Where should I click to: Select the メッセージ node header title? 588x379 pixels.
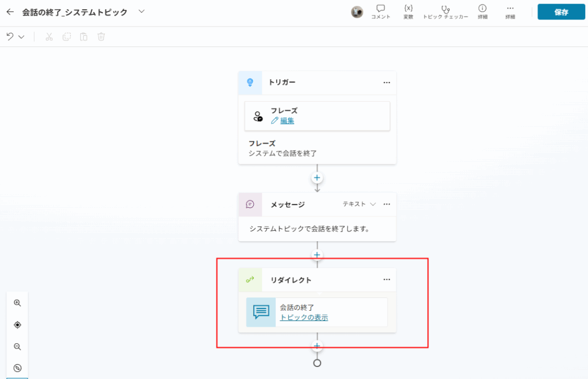point(288,204)
